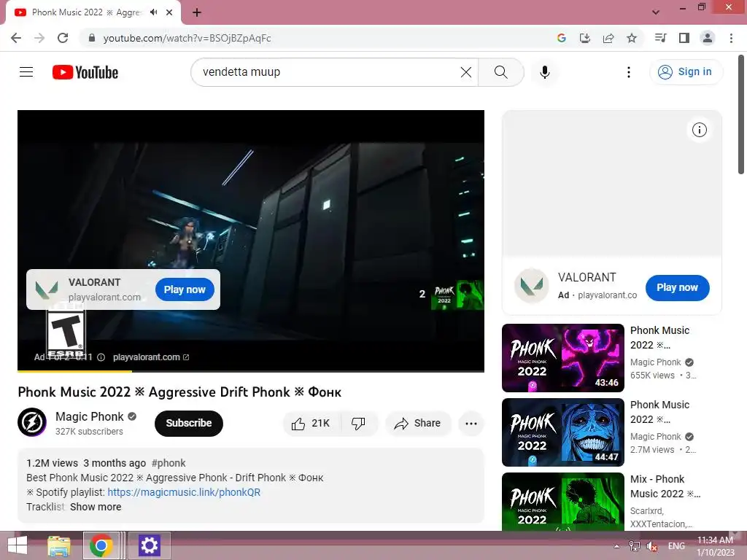
Task: Bookmark this page with star
Action: tap(632, 38)
